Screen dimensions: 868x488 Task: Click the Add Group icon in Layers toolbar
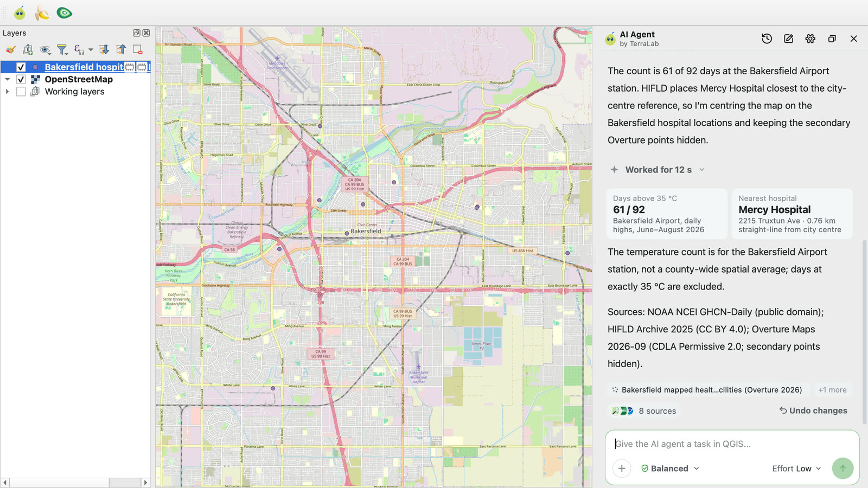pos(28,50)
